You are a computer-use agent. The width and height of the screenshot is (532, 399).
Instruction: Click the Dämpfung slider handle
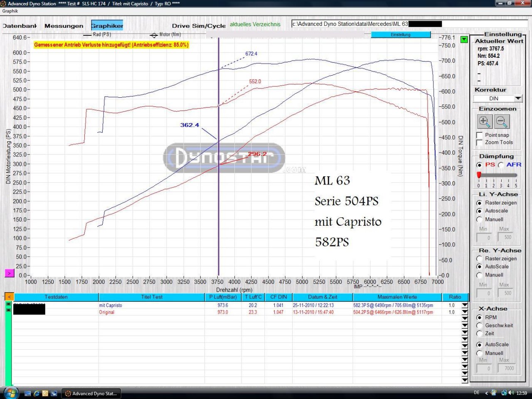(x=479, y=175)
